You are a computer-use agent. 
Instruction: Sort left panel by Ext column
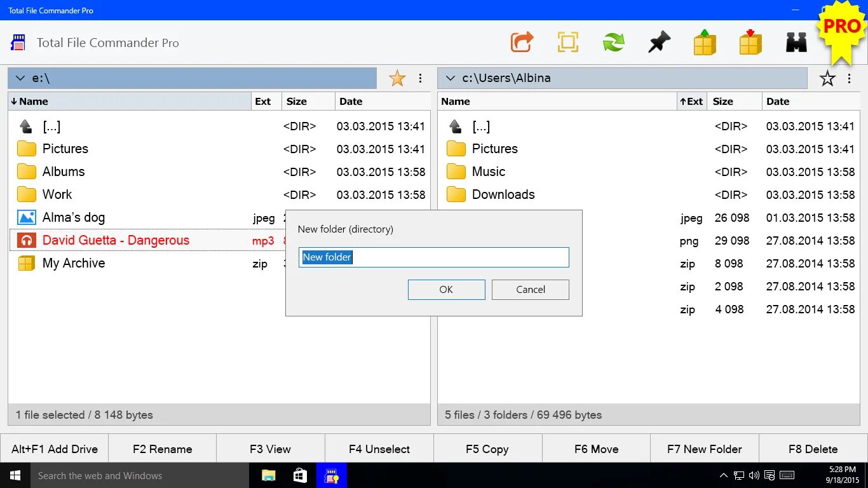click(266, 101)
